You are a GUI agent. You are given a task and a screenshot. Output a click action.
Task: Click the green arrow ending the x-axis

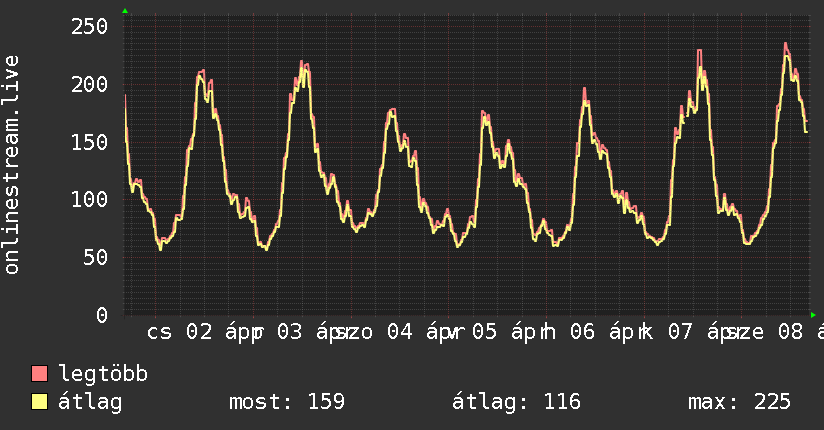tap(813, 315)
